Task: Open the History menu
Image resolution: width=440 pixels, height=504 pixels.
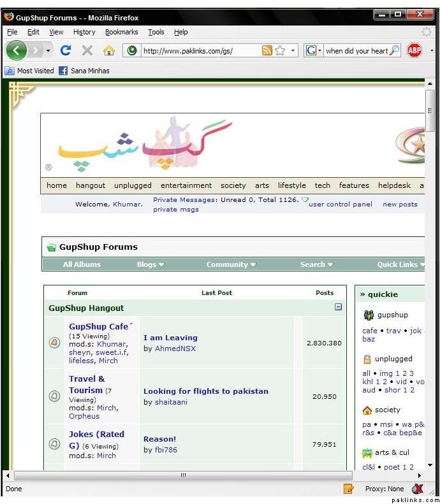Action: 84,32
